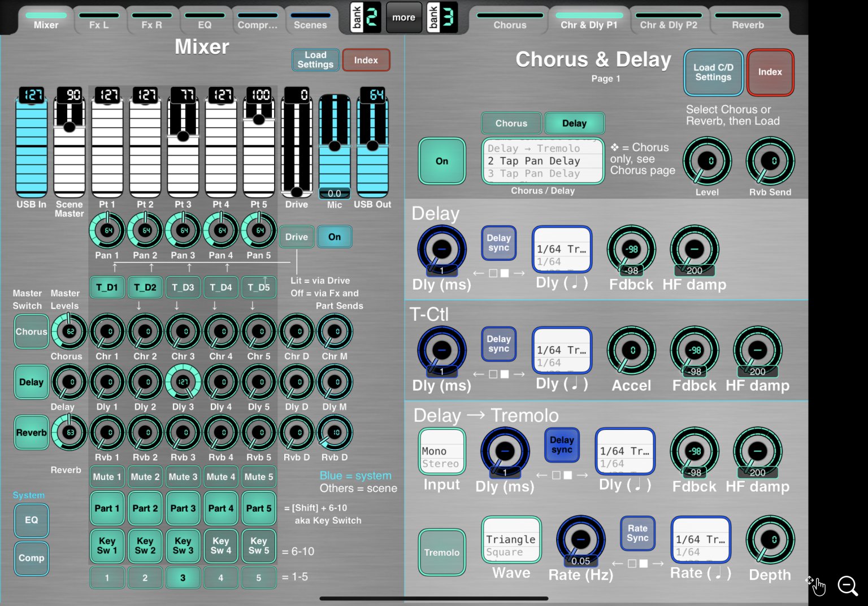Click Load Settings in the Mixer panel
This screenshot has width=868, height=606.
(315, 60)
